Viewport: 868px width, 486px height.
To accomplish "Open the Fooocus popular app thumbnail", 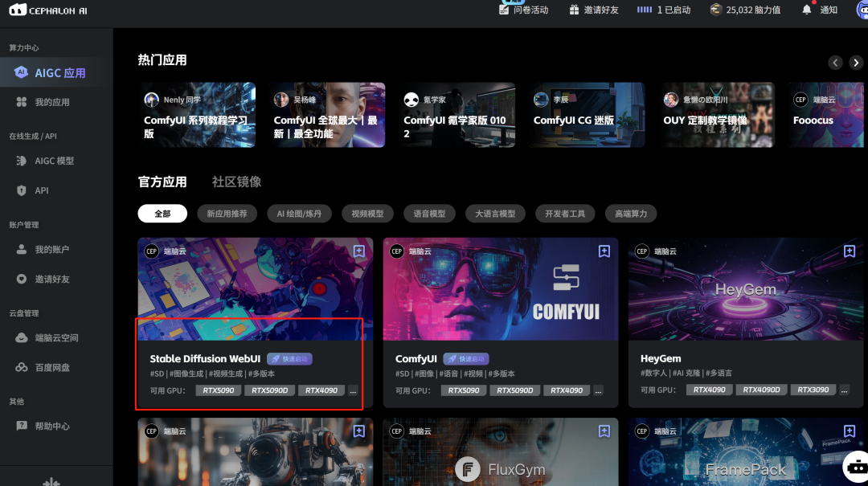I will tap(825, 115).
